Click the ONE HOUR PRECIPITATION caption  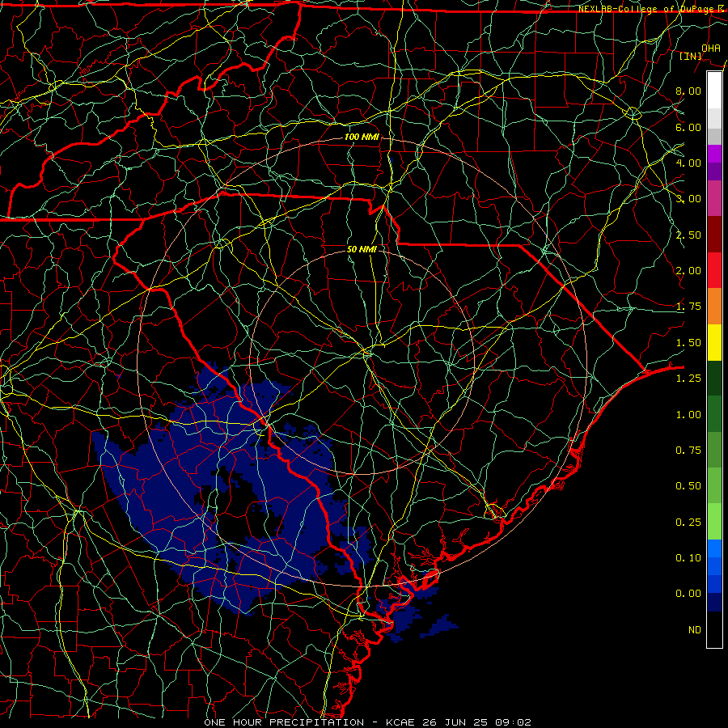[x=284, y=722]
